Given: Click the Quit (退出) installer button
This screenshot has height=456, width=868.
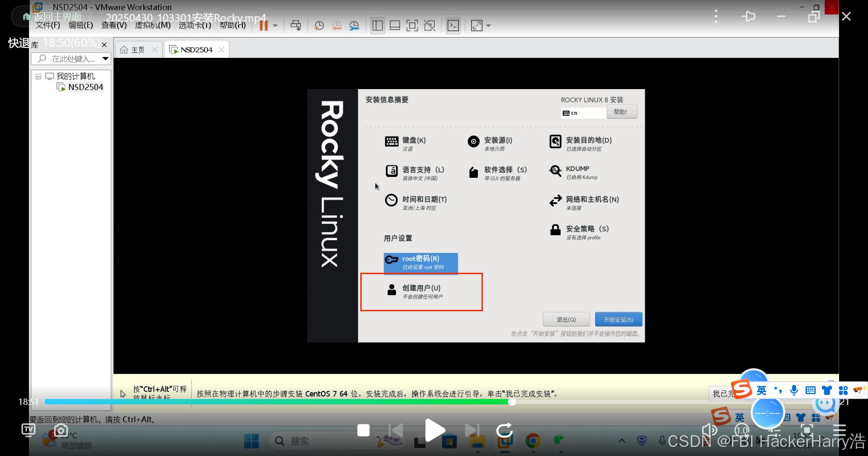Looking at the screenshot, I should coord(566,319).
